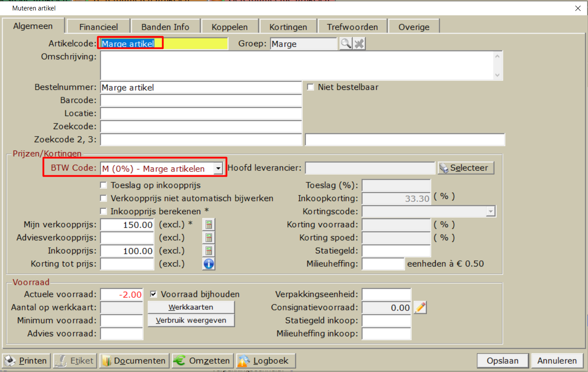Open Documenten for this article
This screenshot has width=588, height=372.
coord(134,361)
